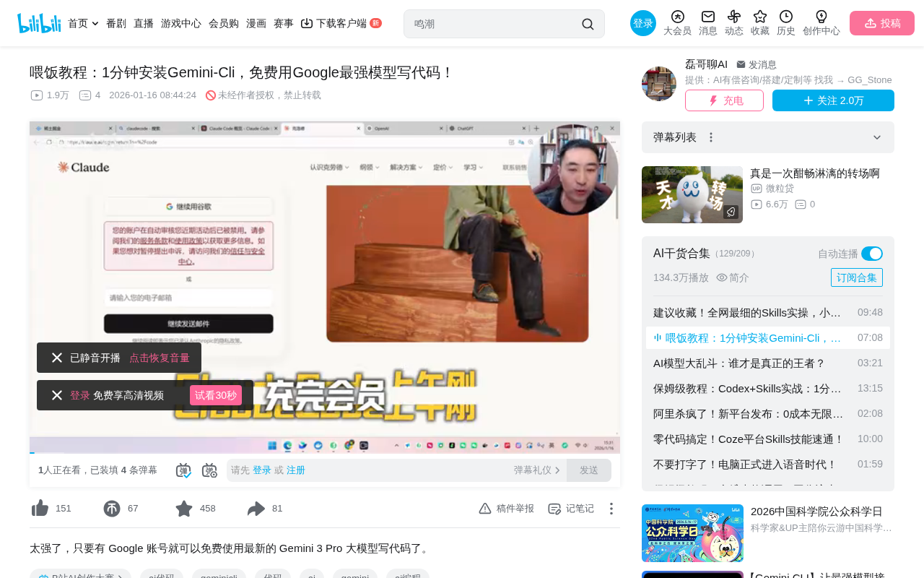Click the gemini tag

(x=355, y=576)
